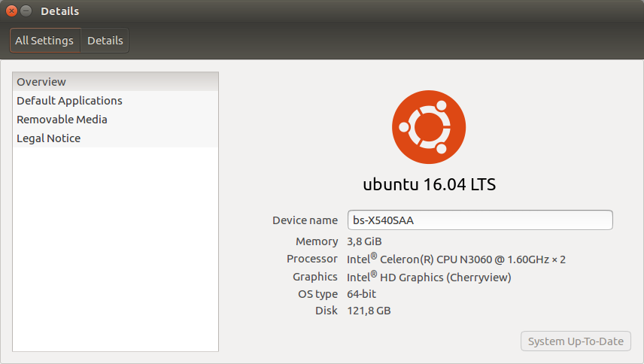Click the Device name label
644x364 pixels.
click(305, 220)
